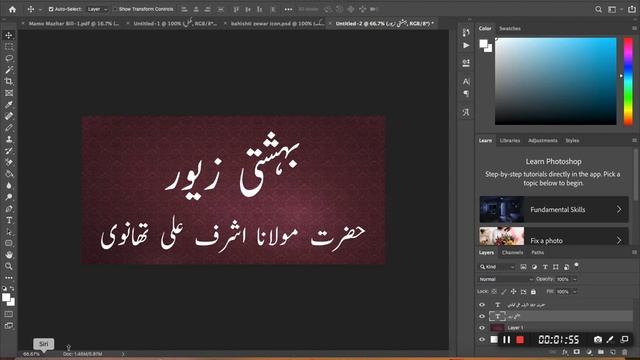
Task: Select the Lasso tool
Action: (9, 58)
